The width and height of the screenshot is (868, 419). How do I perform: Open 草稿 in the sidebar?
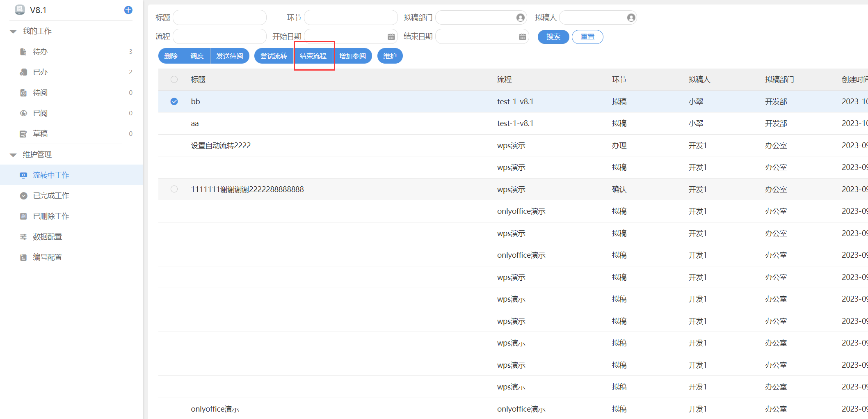(71, 134)
